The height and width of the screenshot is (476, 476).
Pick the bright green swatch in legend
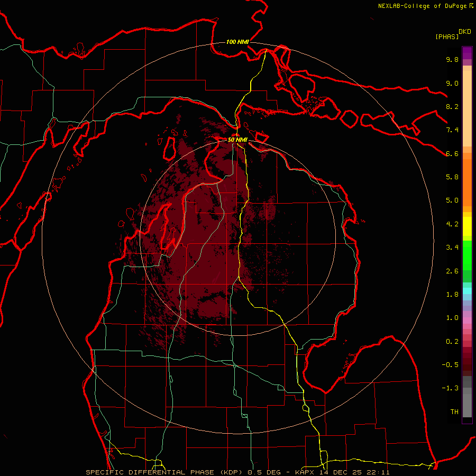click(467, 255)
